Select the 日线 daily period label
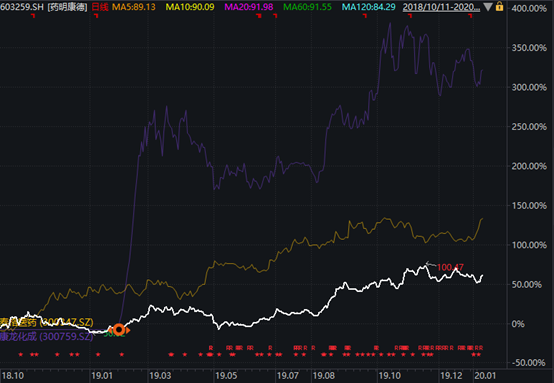This screenshot has width=554, height=383. coord(100,7)
